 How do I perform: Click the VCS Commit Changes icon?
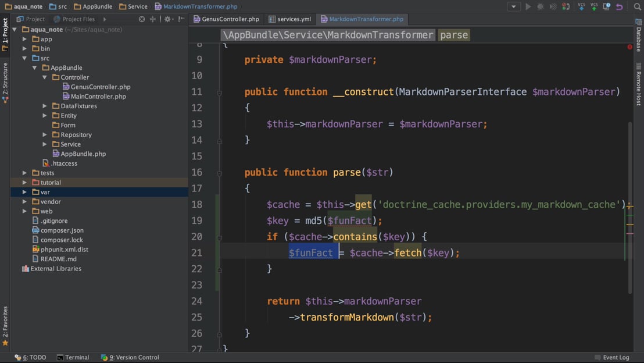click(x=594, y=6)
